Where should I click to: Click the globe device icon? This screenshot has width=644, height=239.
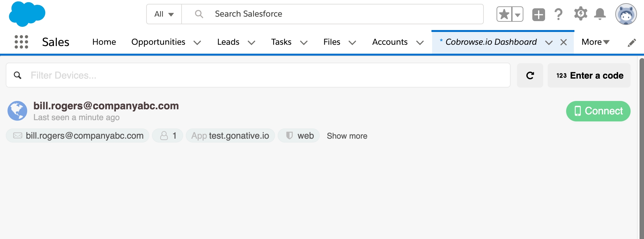[18, 111]
